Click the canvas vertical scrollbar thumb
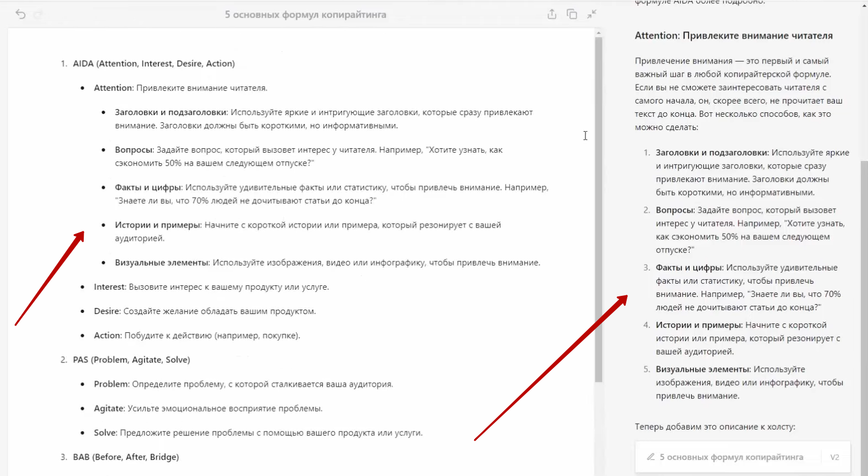Viewport: 868px width, 476px height. click(599, 209)
